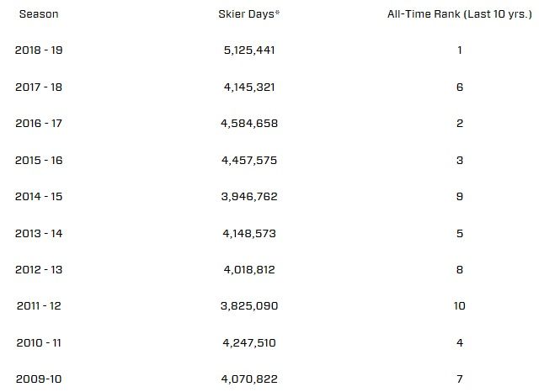Select the 2014 - 15 season cell
Screen dimensions: 544x392
coord(39,197)
